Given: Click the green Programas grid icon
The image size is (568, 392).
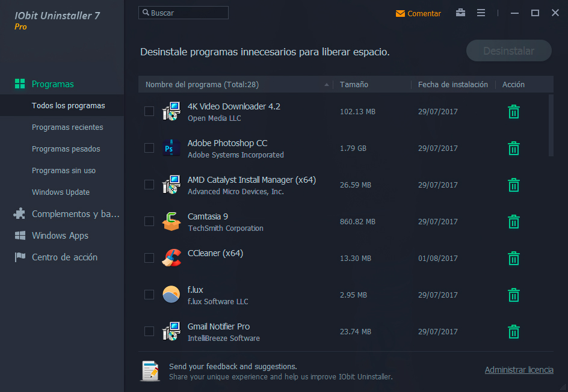Looking at the screenshot, I should click(20, 84).
